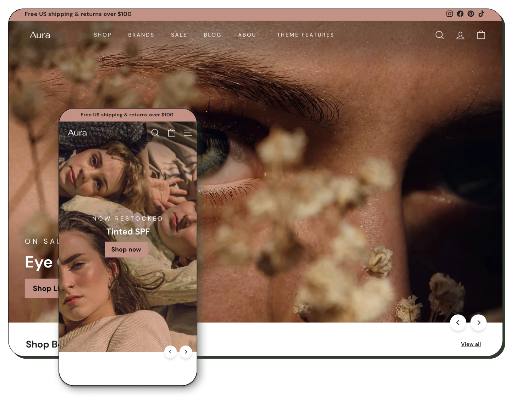Open the TikTok social icon
This screenshot has width=511, height=420.
pyautogui.click(x=481, y=14)
